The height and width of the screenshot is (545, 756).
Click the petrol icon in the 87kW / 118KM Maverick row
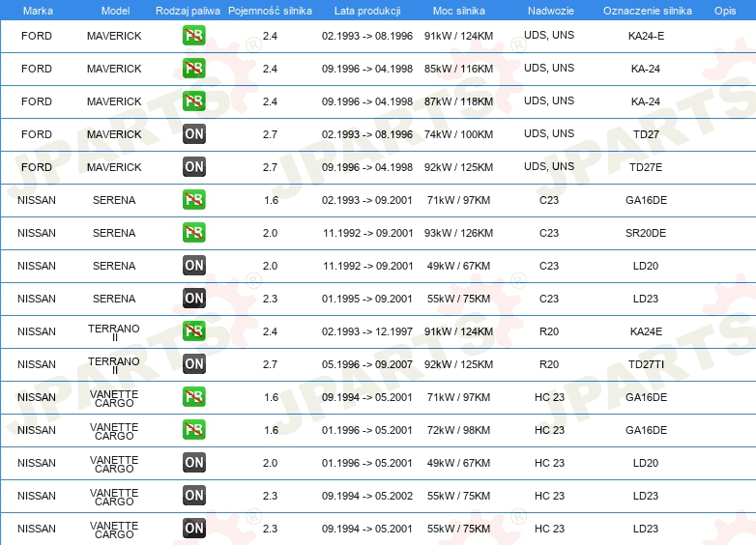pyautogui.click(x=193, y=101)
